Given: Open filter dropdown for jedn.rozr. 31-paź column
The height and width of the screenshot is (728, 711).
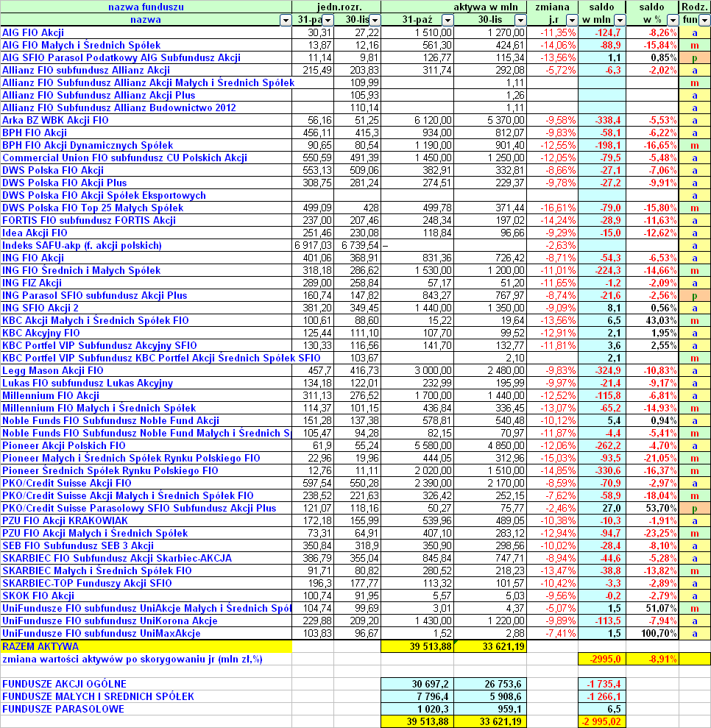Looking at the screenshot, I should pos(330,20).
